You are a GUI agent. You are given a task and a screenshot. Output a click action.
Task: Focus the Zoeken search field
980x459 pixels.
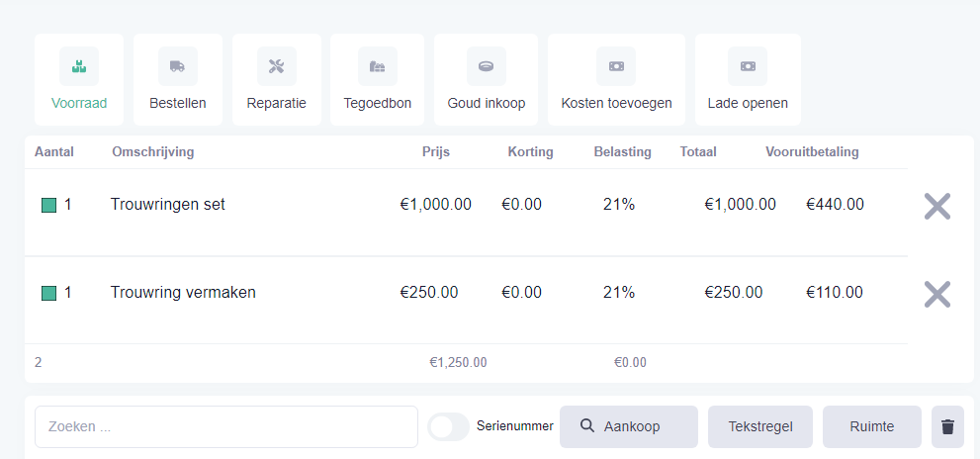tap(225, 426)
